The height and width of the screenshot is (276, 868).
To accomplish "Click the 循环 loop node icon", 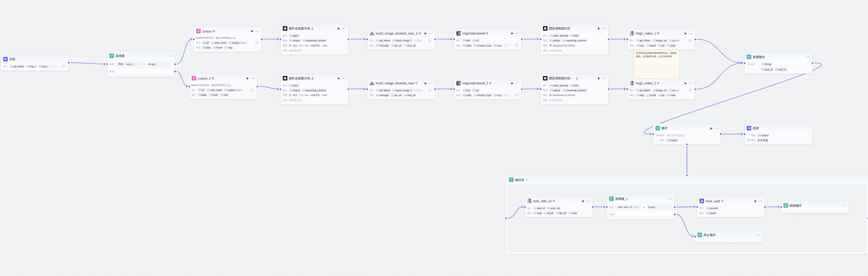I will point(657,128).
